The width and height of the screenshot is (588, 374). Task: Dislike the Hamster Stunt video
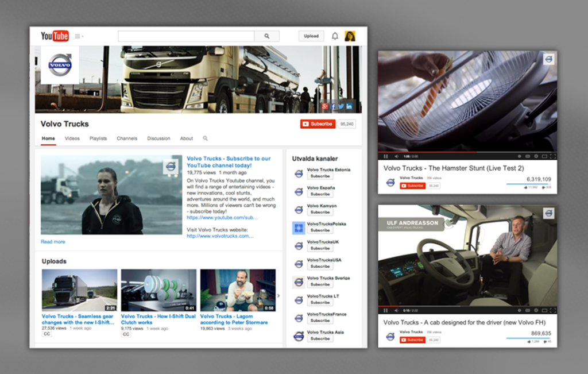543,187
